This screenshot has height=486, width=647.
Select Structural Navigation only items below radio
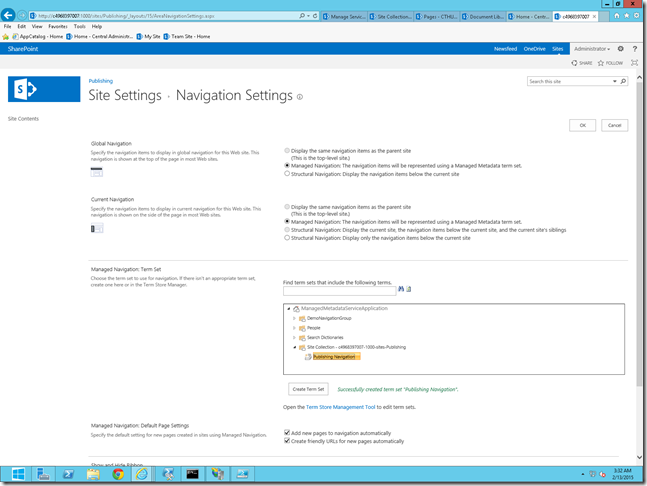287,238
